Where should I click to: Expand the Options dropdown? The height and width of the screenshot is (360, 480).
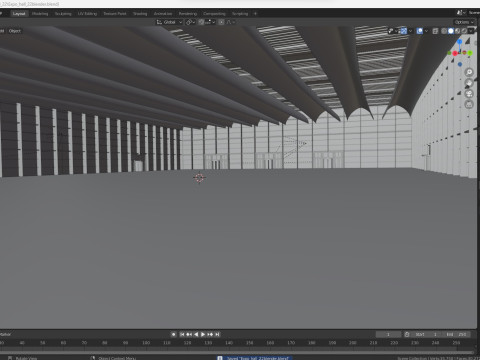pyautogui.click(x=464, y=22)
